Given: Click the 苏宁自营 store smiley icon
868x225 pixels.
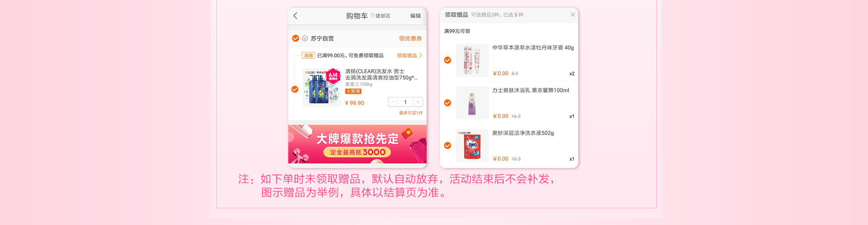Looking at the screenshot, I should pyautogui.click(x=305, y=38).
